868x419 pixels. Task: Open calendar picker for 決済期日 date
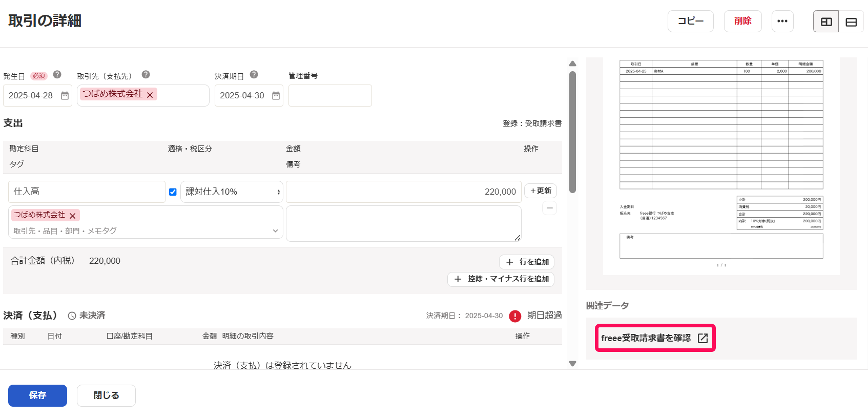(x=276, y=96)
